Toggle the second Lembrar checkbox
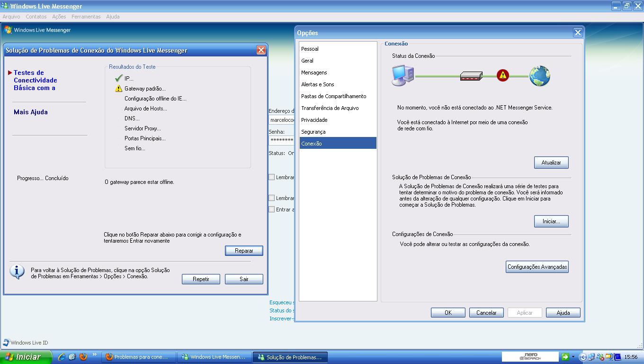 (272, 198)
